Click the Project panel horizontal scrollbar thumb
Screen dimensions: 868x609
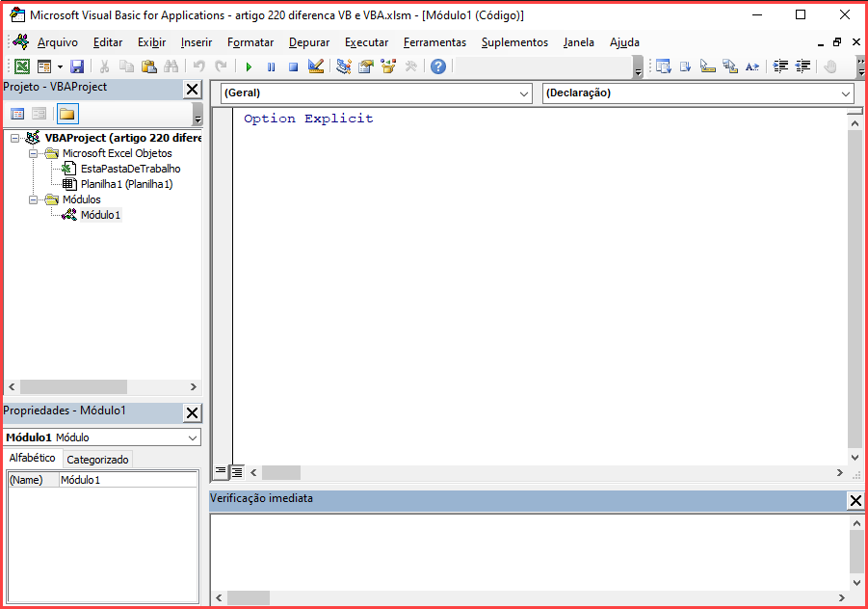(73, 386)
